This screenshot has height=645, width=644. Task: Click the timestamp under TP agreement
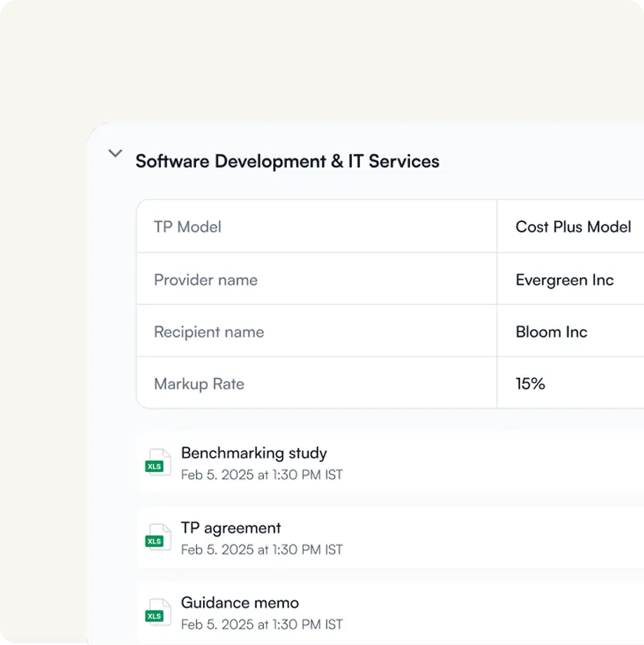(262, 550)
